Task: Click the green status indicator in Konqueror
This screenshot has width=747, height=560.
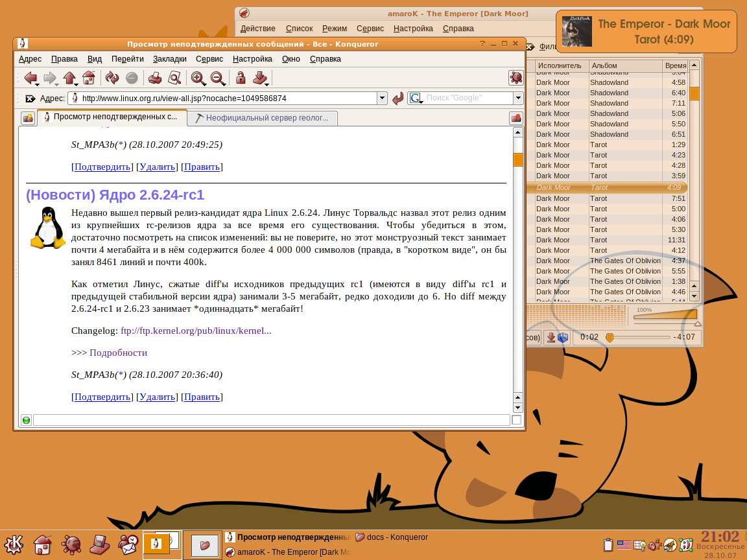Action: point(26,420)
